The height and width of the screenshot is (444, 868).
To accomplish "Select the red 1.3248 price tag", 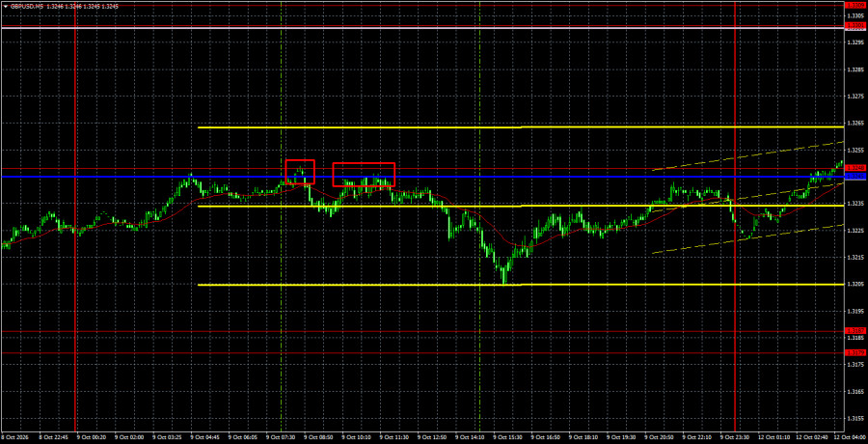I will pos(854,168).
